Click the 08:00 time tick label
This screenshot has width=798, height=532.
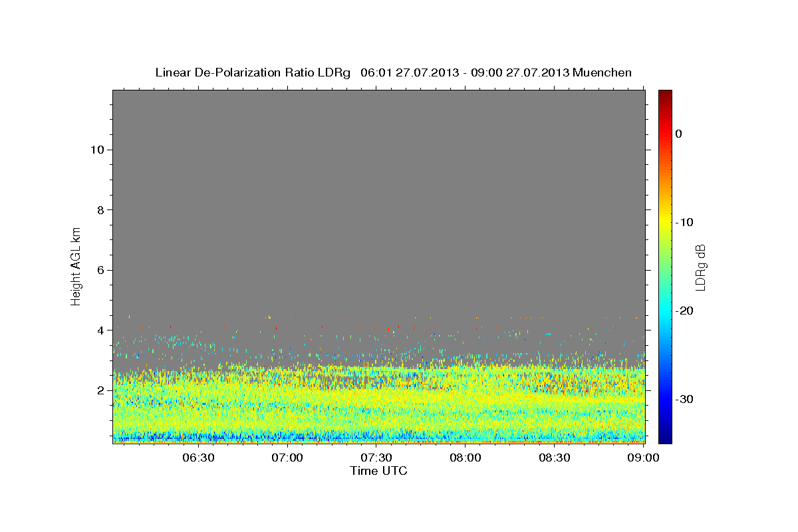click(x=465, y=458)
